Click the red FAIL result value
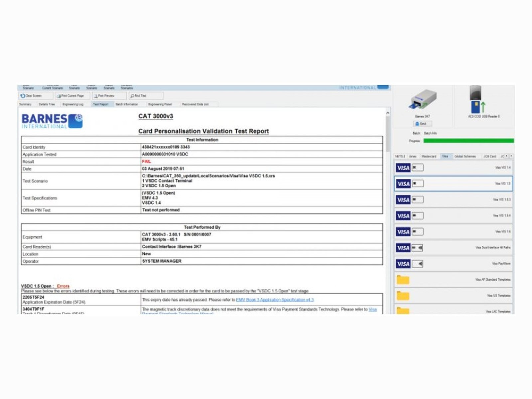The height and width of the screenshot is (399, 532). point(146,162)
